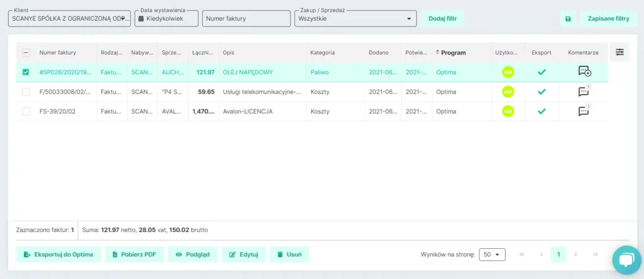Click Optima program cell in FS-39/20/02 row
The width and height of the screenshot is (644, 279).
coord(446,111)
